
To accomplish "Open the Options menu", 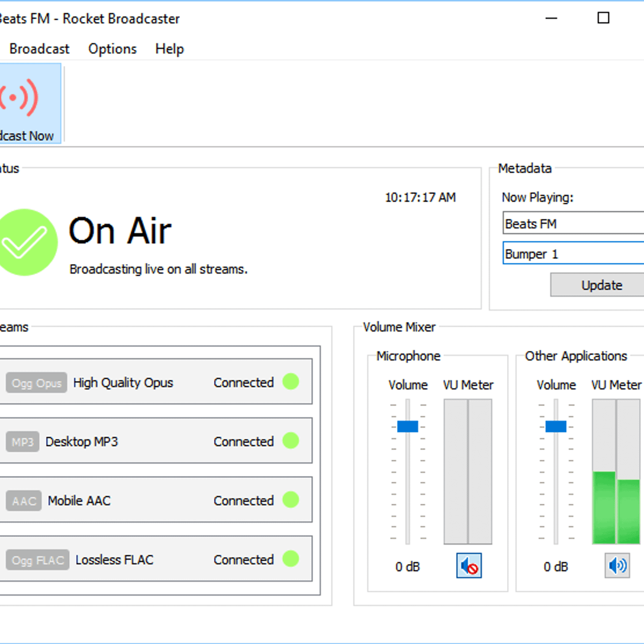I will (x=112, y=49).
